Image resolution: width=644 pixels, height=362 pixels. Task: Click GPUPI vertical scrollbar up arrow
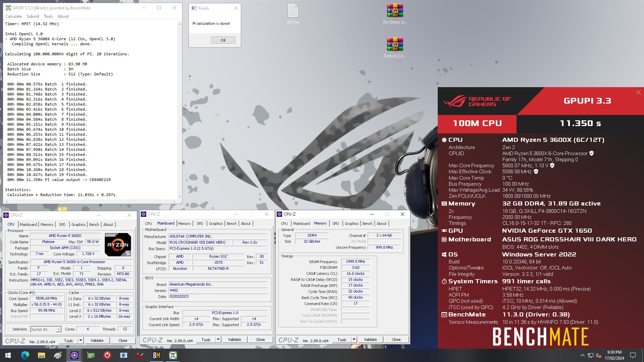coord(180,24)
